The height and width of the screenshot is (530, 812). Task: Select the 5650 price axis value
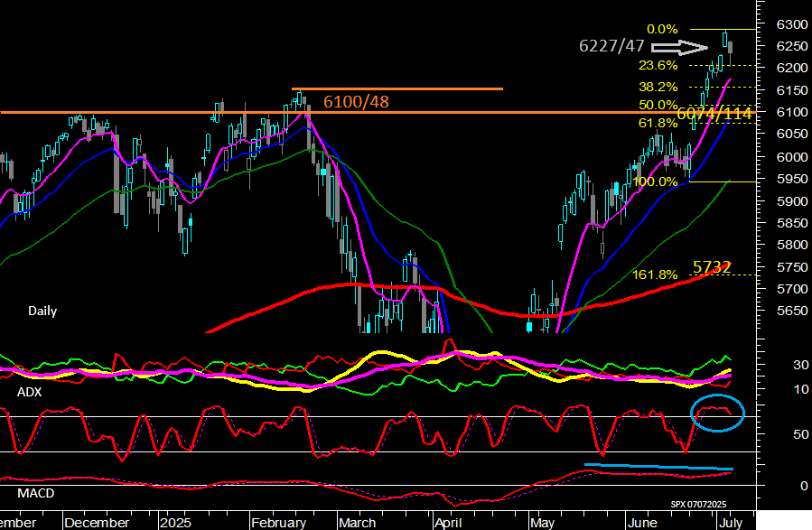pos(792,311)
